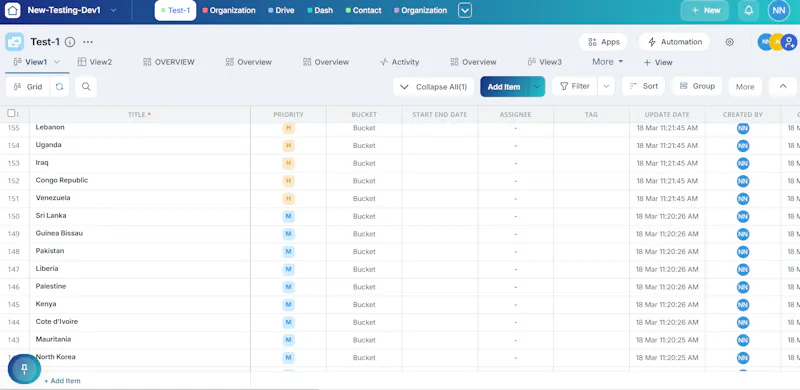Open the Filter dropdown arrow
Viewport: 800px width, 390px height.
606,86
